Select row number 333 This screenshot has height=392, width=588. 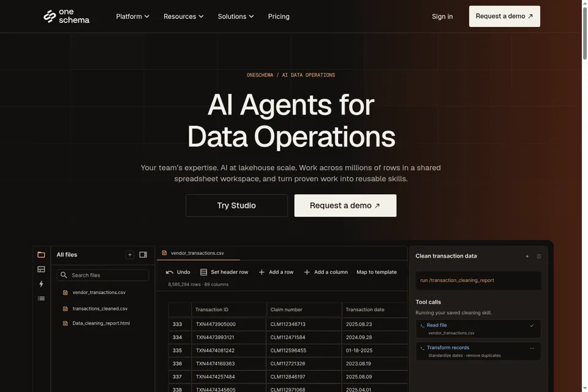pyautogui.click(x=179, y=324)
